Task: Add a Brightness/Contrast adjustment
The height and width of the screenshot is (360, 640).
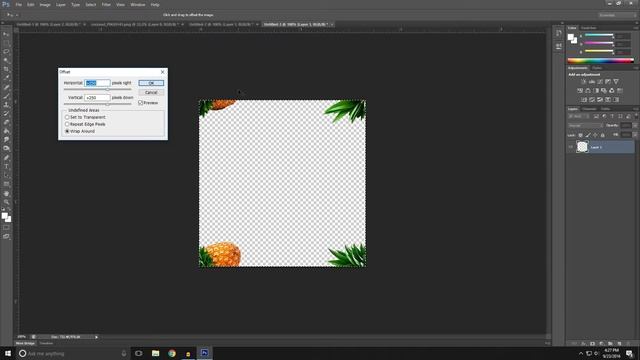Action: pos(584,82)
